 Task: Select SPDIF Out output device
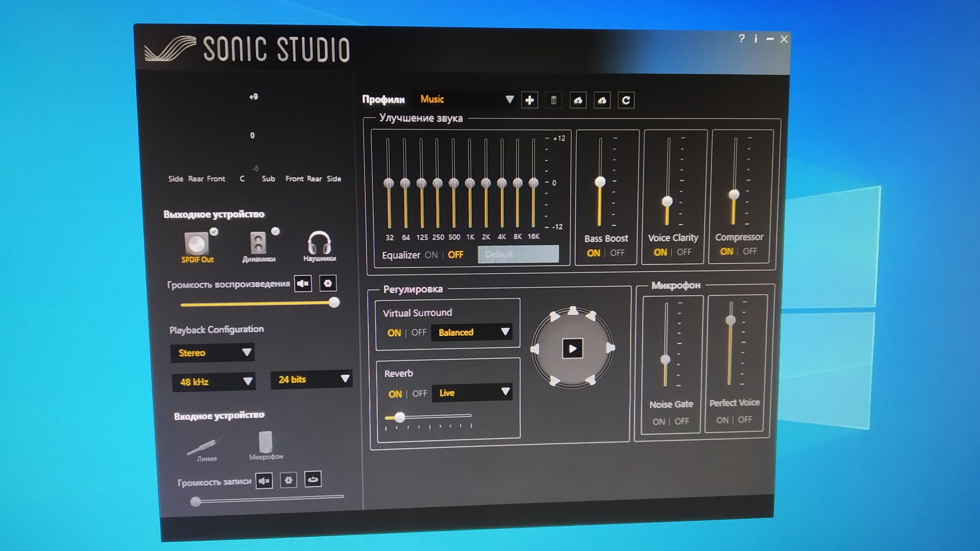(197, 247)
